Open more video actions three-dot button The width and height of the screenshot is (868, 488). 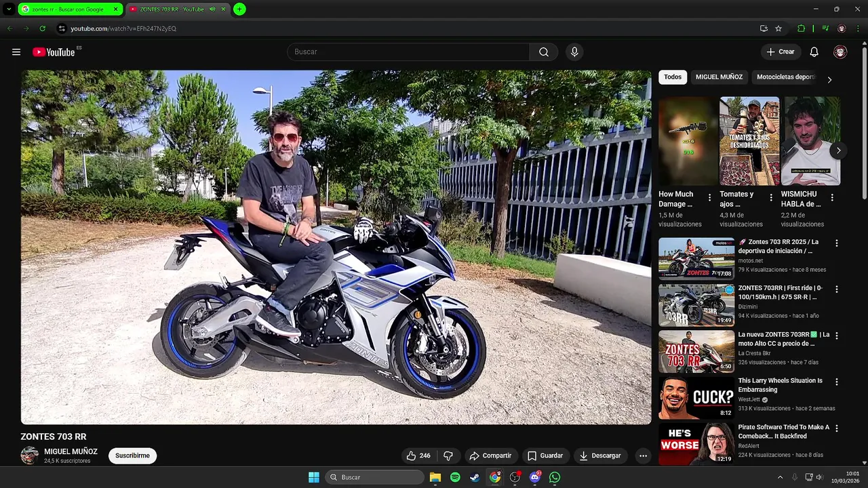point(643,455)
